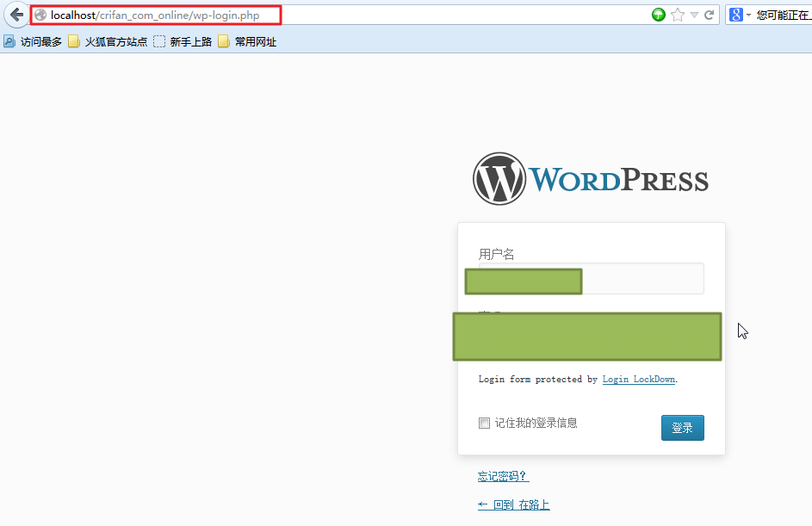Open the 访问最多 bookmark folder
812x526 pixels.
[33, 41]
